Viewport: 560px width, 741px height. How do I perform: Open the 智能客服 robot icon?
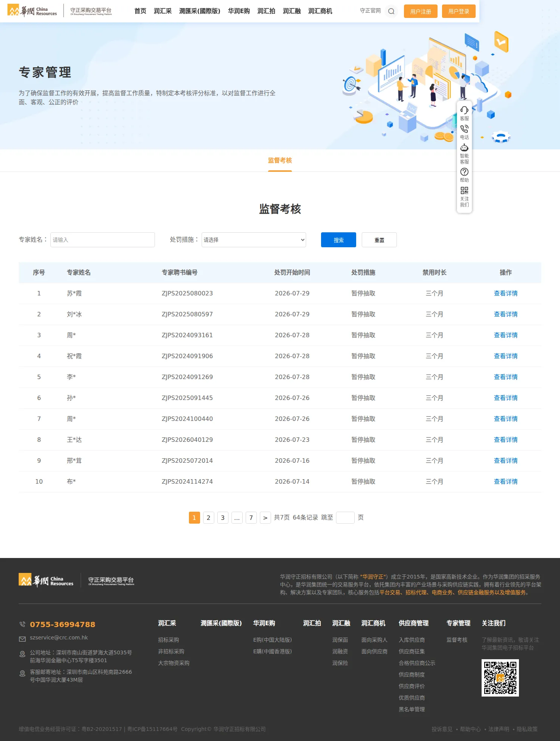[x=464, y=148]
